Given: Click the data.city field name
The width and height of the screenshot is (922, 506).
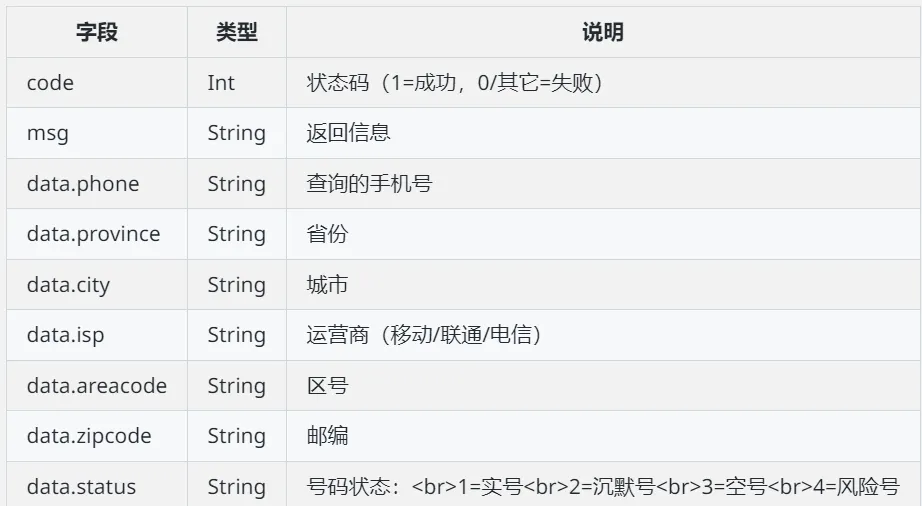Looking at the screenshot, I should [68, 285].
